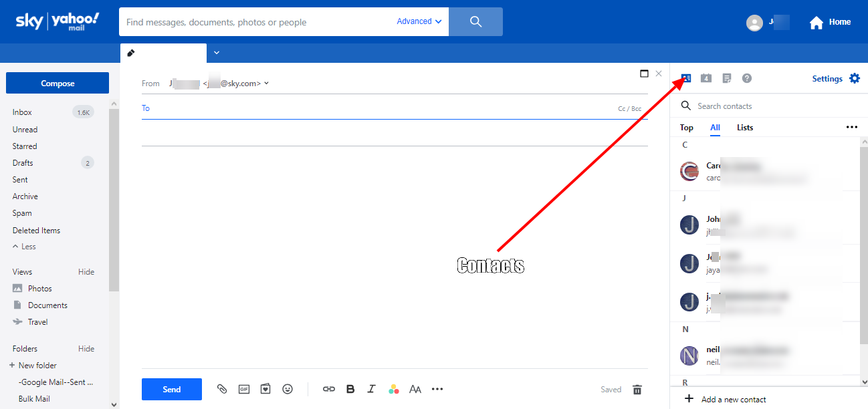
Task: Switch to the Lists tab
Action: click(744, 127)
